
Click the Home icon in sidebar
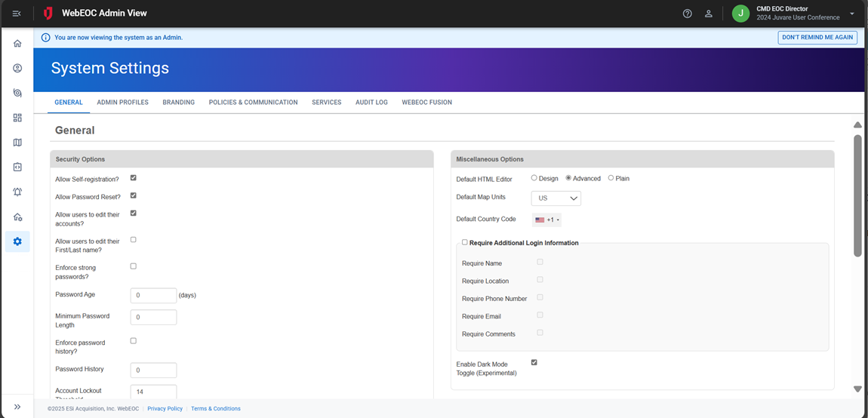pos(17,44)
